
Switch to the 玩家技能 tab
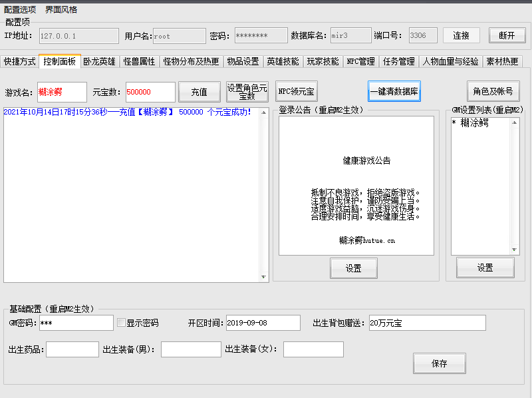point(323,61)
